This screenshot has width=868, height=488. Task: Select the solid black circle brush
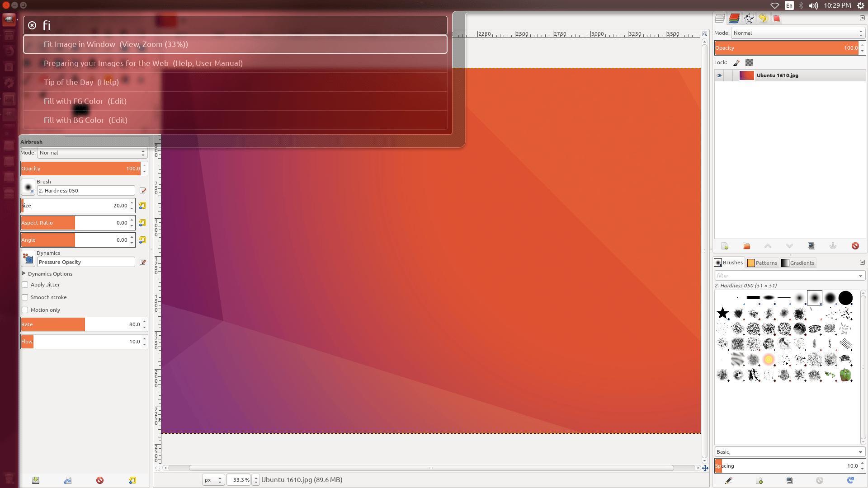(x=845, y=298)
